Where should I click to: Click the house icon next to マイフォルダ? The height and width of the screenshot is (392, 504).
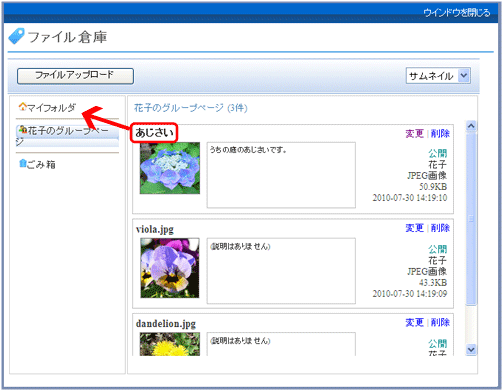point(23,107)
